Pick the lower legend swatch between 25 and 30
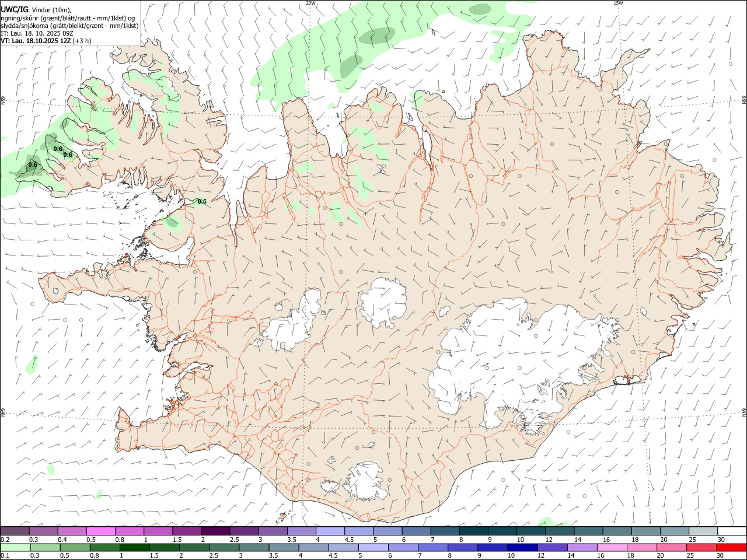The height and width of the screenshot is (560, 747). click(x=701, y=547)
